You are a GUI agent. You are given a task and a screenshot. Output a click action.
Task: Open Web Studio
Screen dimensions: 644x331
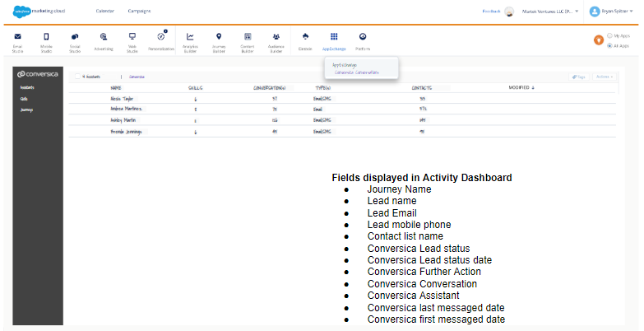(132, 42)
